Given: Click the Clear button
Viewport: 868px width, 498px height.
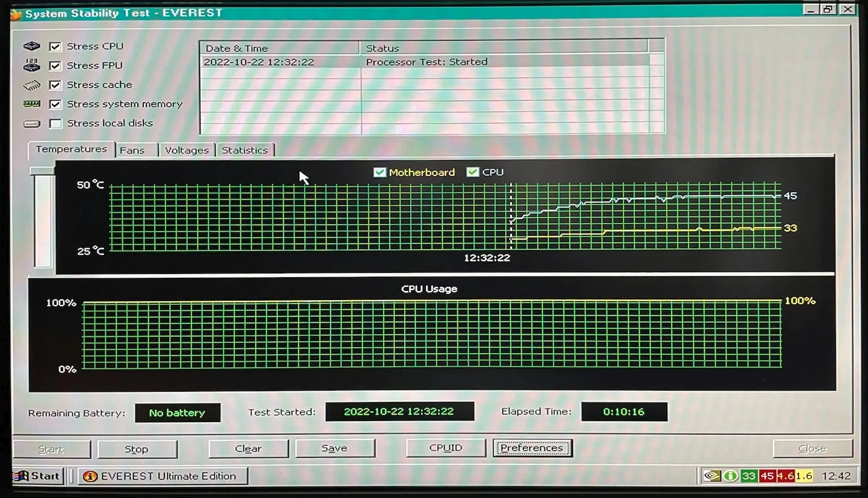Looking at the screenshot, I should pyautogui.click(x=248, y=449).
